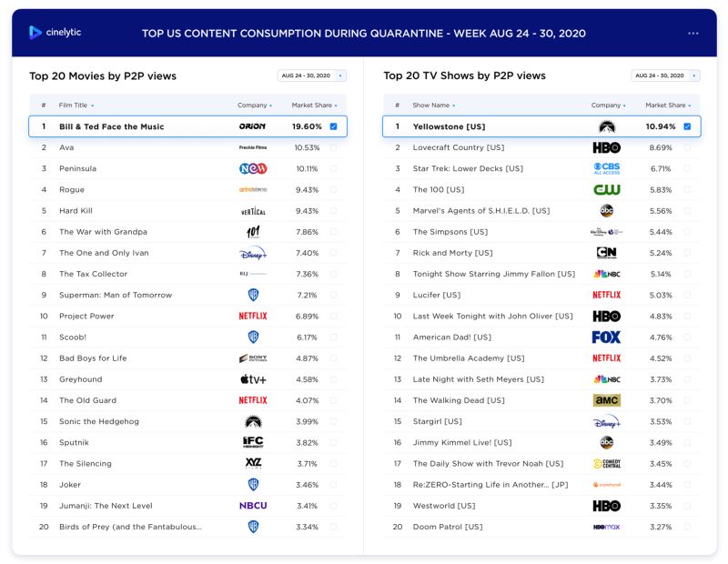Open the TV Shows date range dropdown
Viewport: 728px width, 564px height.
tap(666, 76)
